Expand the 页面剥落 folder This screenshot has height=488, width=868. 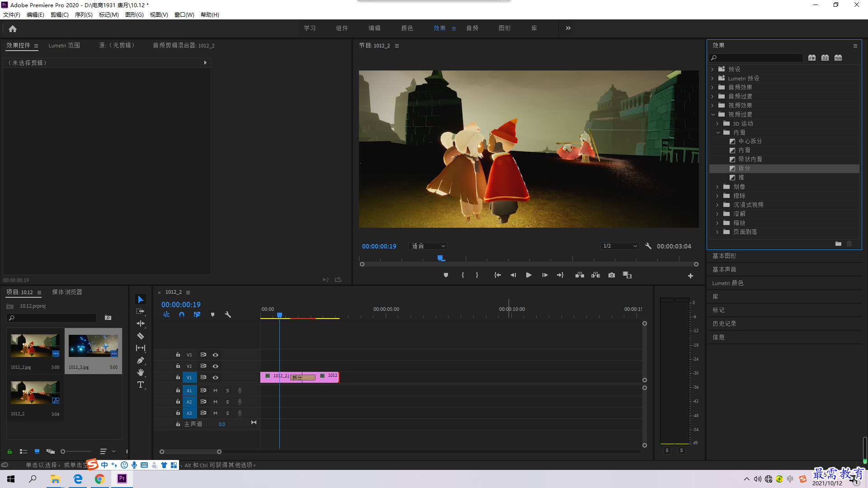tap(717, 232)
